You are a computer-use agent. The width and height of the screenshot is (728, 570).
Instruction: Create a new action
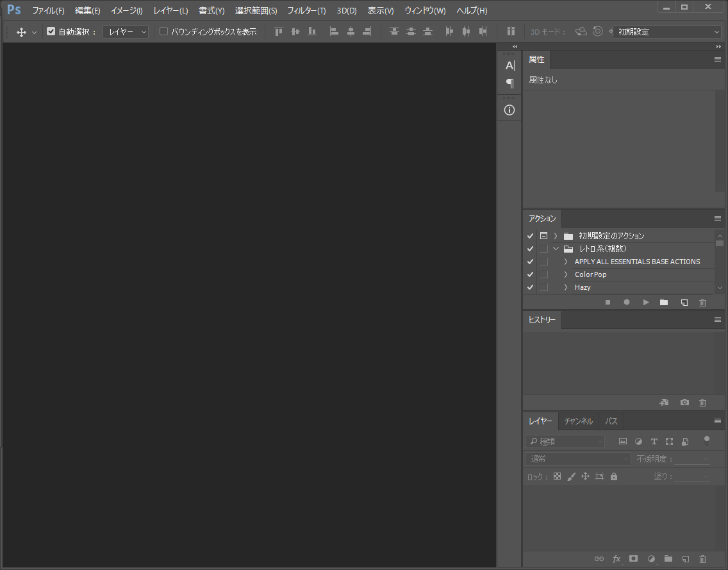[684, 303]
